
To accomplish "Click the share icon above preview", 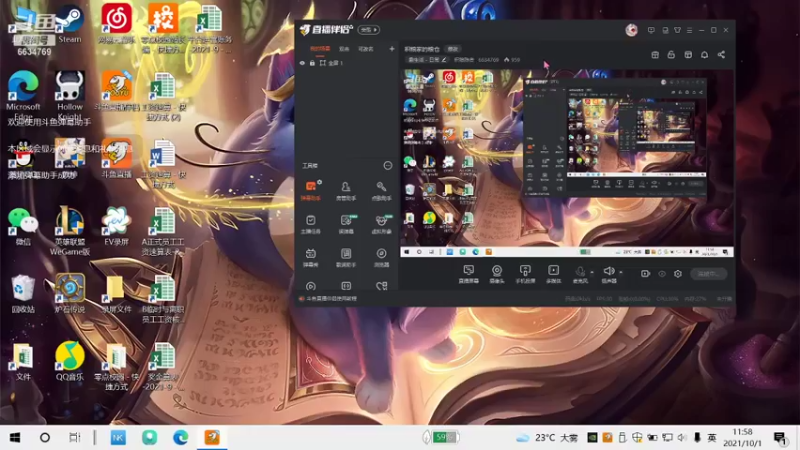I will coord(721,55).
